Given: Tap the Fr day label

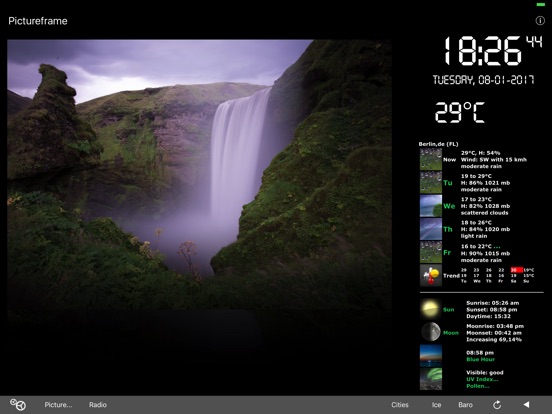Looking at the screenshot, I should [x=447, y=252].
